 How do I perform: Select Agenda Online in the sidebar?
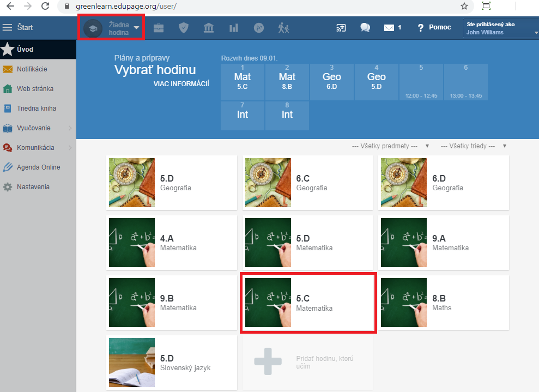[x=38, y=167]
